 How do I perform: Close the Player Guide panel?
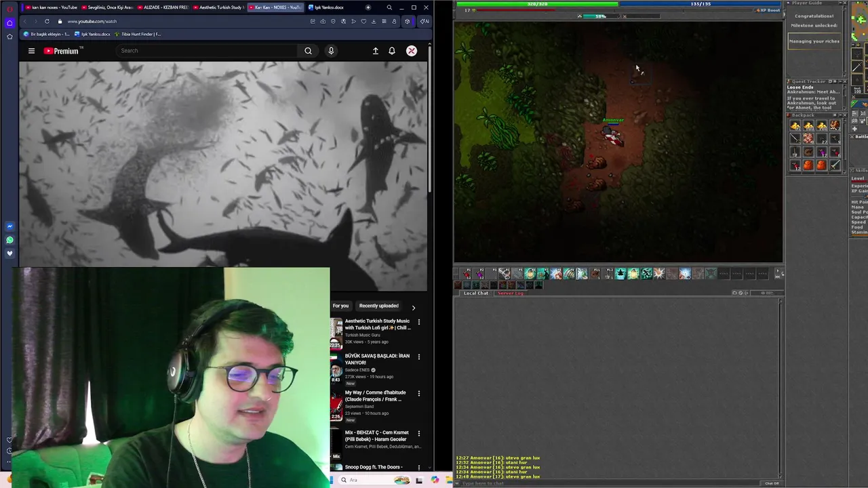[x=845, y=3]
